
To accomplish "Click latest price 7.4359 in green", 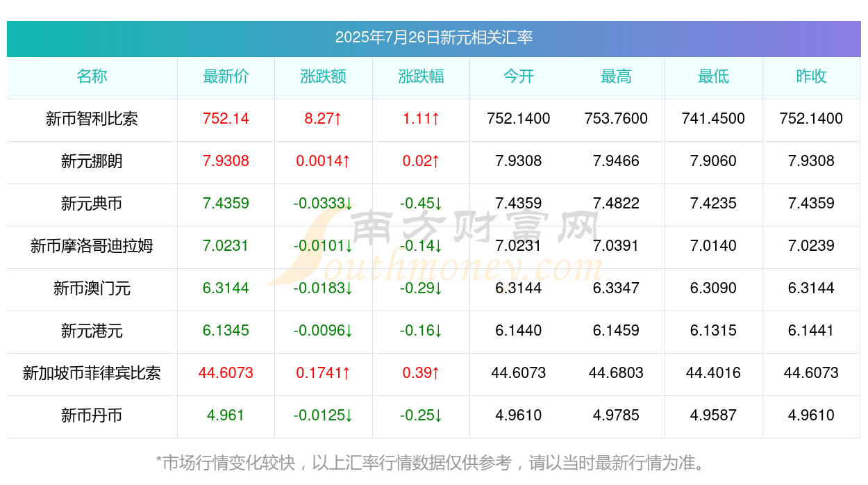I will pos(226,204).
